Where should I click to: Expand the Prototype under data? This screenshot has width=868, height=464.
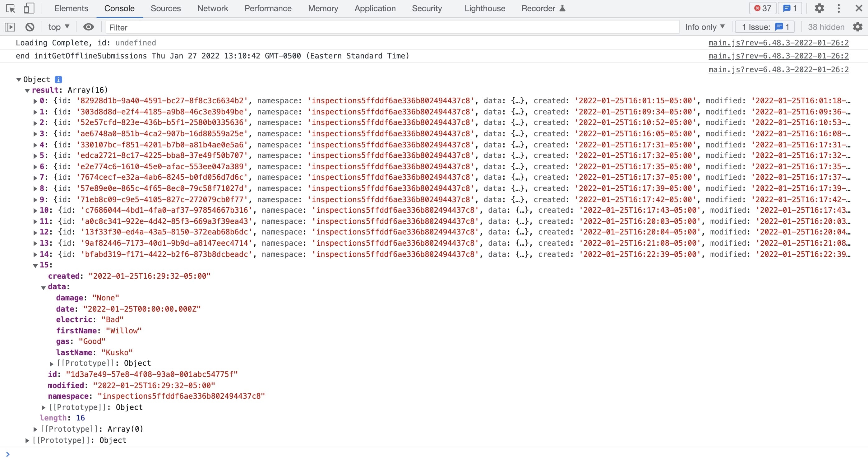click(x=52, y=364)
